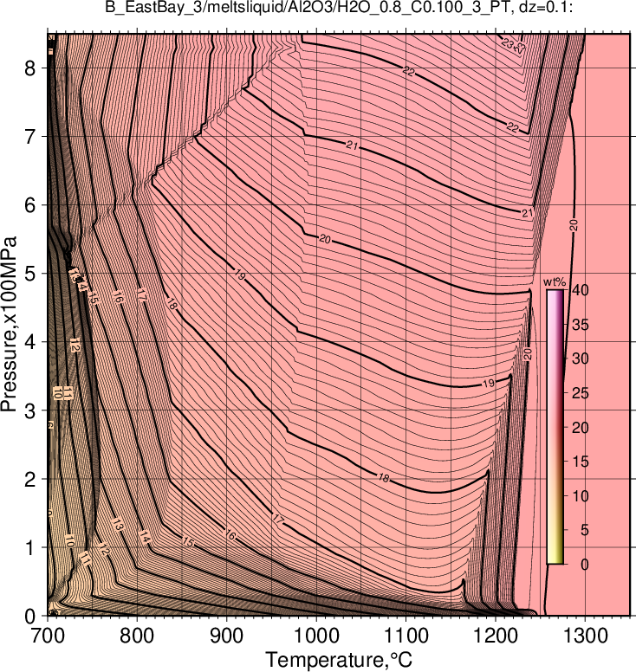
Task: Click the 19 contour label near 1200°C
Action: pyautogui.click(x=489, y=384)
